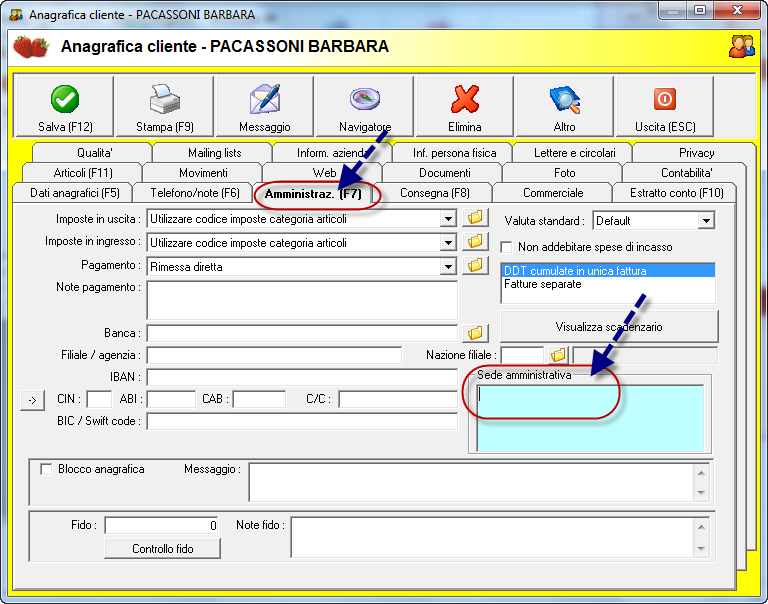The image size is (768, 604).
Task: Select DDT cumulate in unica fattura
Action: point(607,271)
